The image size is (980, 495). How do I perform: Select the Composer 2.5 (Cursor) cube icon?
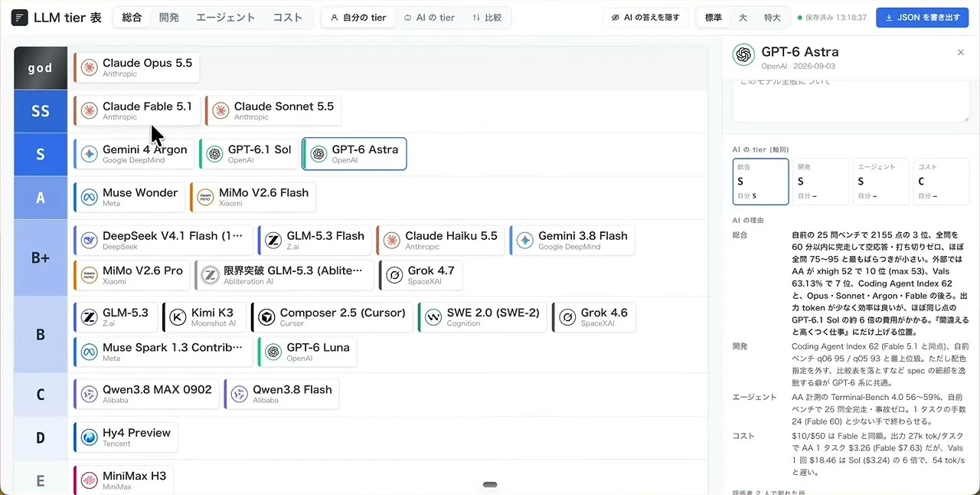click(266, 317)
